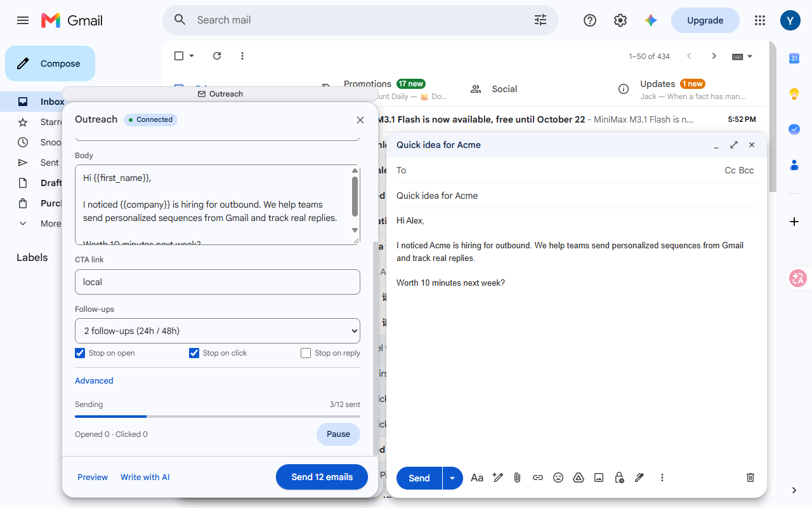Open Gmail support help icon
This screenshot has width=812, height=508.
(590, 20)
